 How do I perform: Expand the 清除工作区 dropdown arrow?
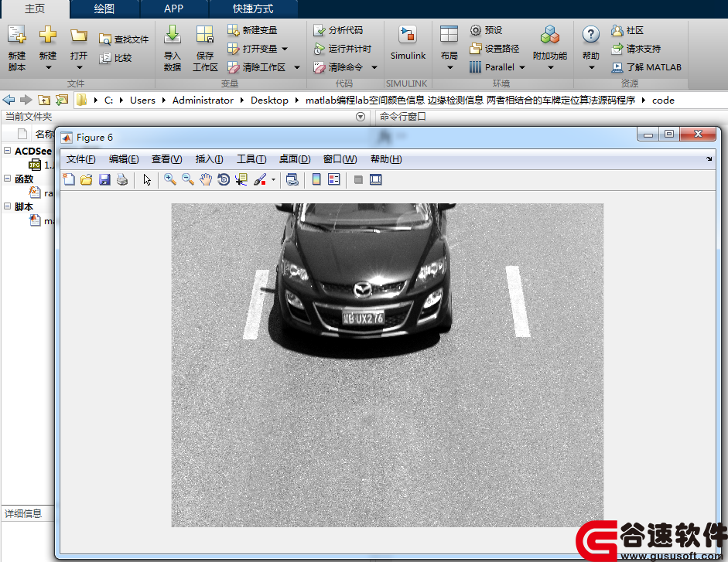pyautogui.click(x=297, y=67)
